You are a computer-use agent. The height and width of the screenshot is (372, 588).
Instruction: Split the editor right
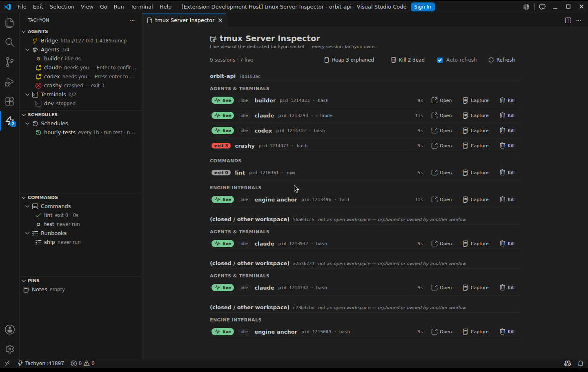pos(568,20)
